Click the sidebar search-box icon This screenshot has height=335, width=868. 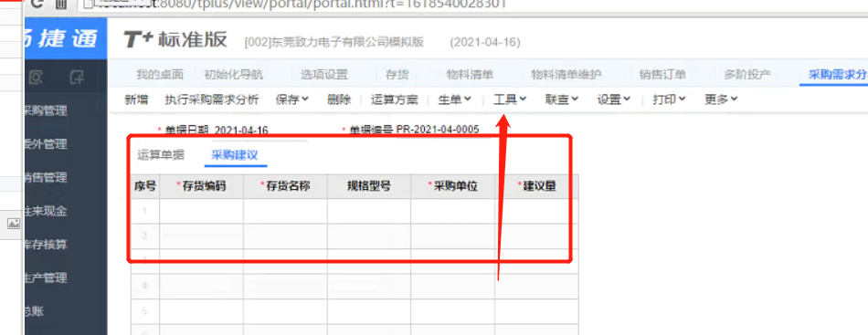tap(35, 78)
